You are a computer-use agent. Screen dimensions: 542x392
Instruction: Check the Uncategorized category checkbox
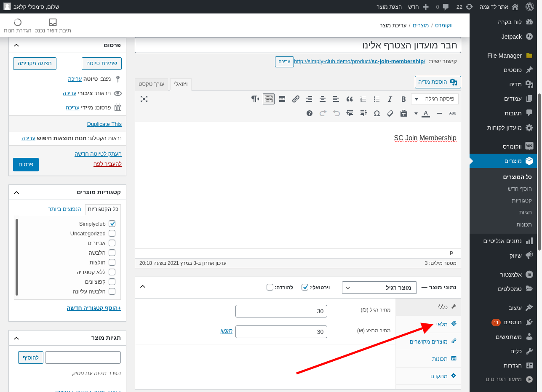click(x=112, y=233)
